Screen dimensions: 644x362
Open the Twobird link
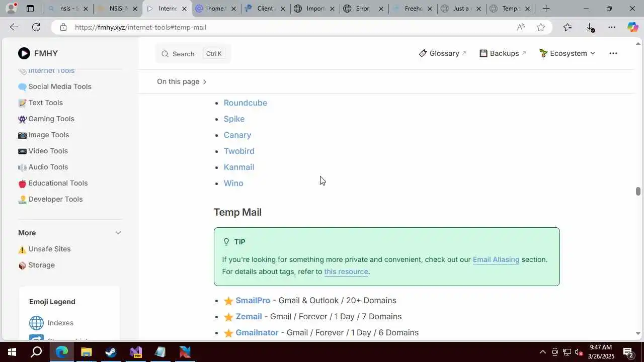[239, 151]
